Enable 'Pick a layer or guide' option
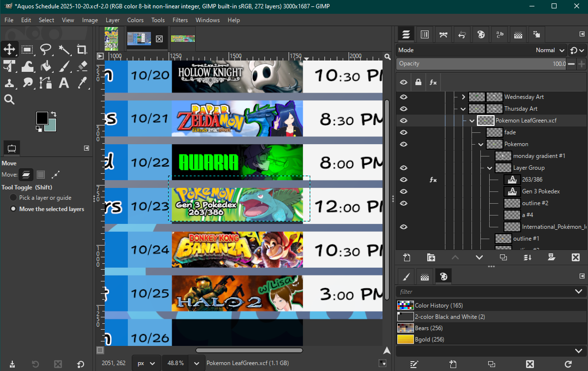Screen dimensions: 588x371 pos(13,198)
